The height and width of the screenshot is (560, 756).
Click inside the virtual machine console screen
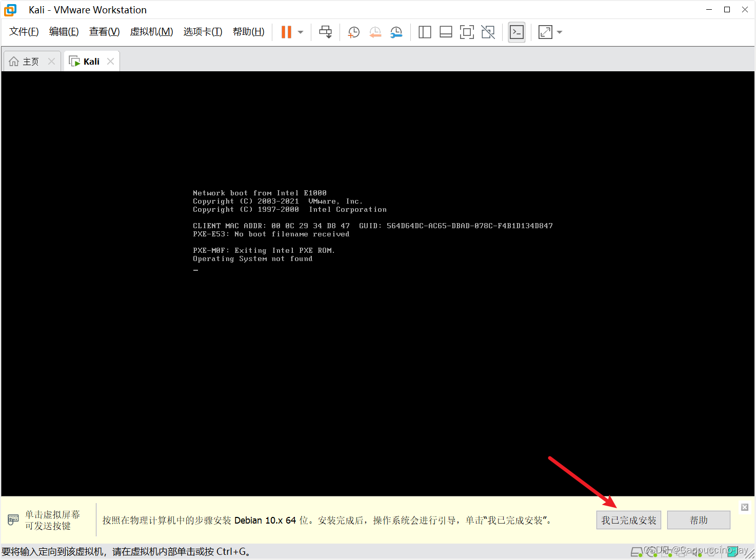tap(378, 284)
